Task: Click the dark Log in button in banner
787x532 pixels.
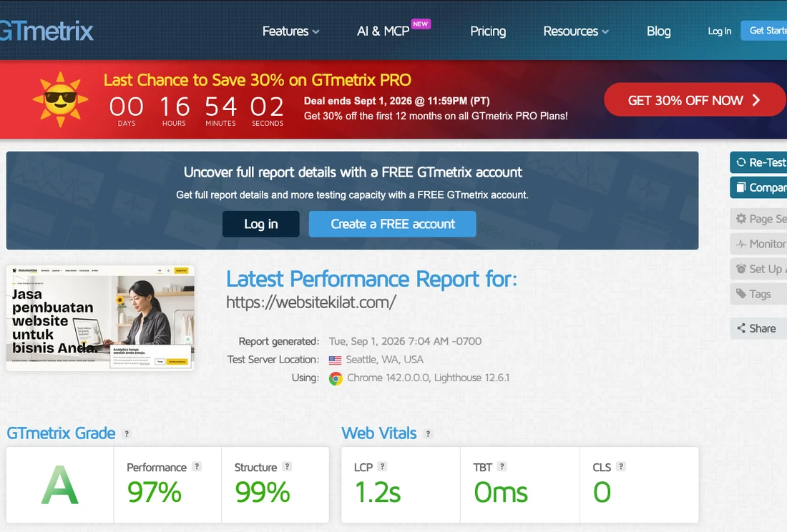Action: [261, 224]
